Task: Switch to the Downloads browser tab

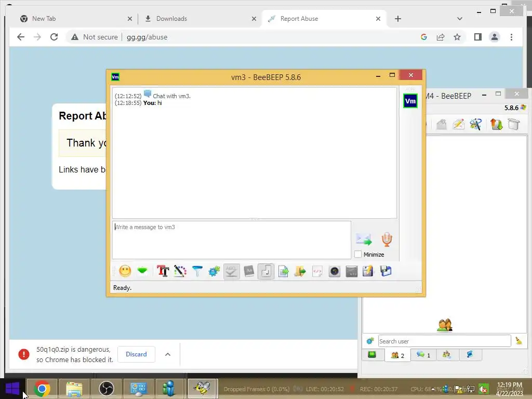Action: tap(199, 19)
